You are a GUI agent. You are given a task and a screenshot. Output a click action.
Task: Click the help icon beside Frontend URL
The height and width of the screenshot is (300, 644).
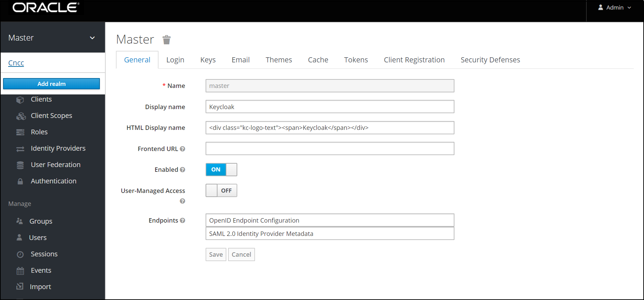(182, 149)
